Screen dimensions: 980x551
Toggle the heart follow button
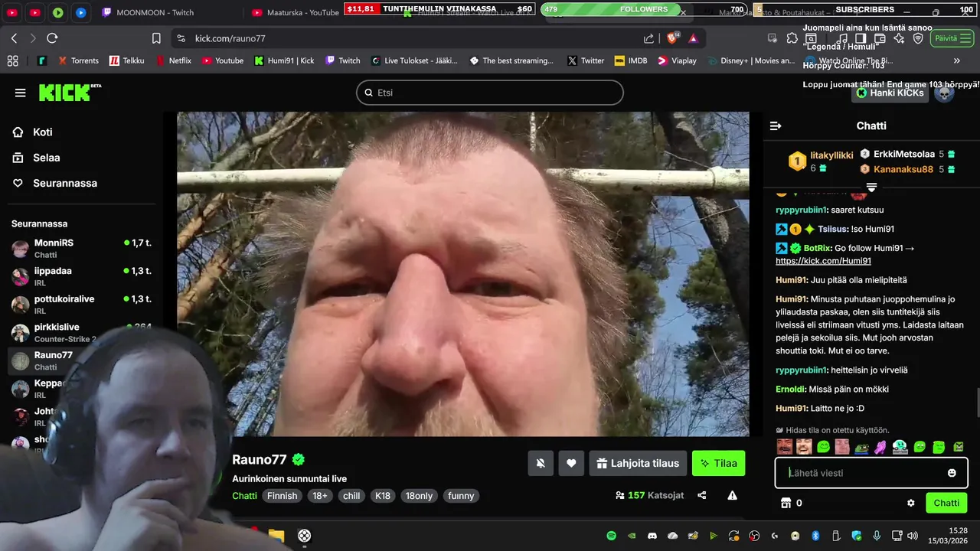[x=571, y=463]
